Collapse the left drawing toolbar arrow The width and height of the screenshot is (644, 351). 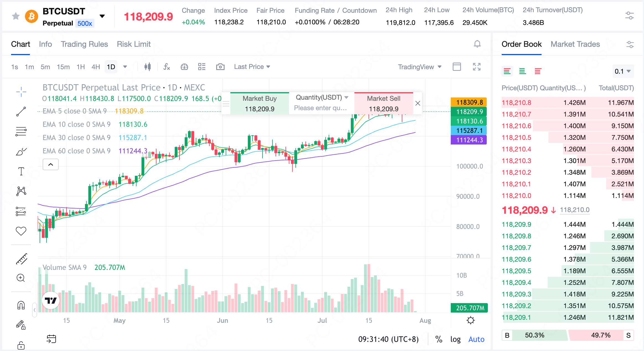pyautogui.click(x=34, y=310)
